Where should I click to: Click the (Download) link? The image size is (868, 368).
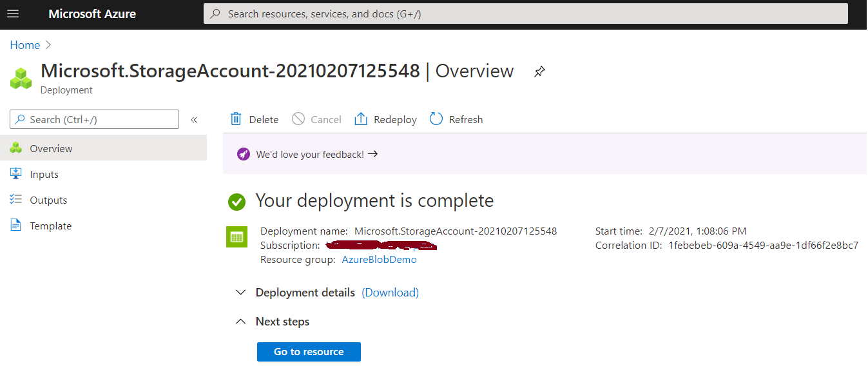[x=390, y=293]
